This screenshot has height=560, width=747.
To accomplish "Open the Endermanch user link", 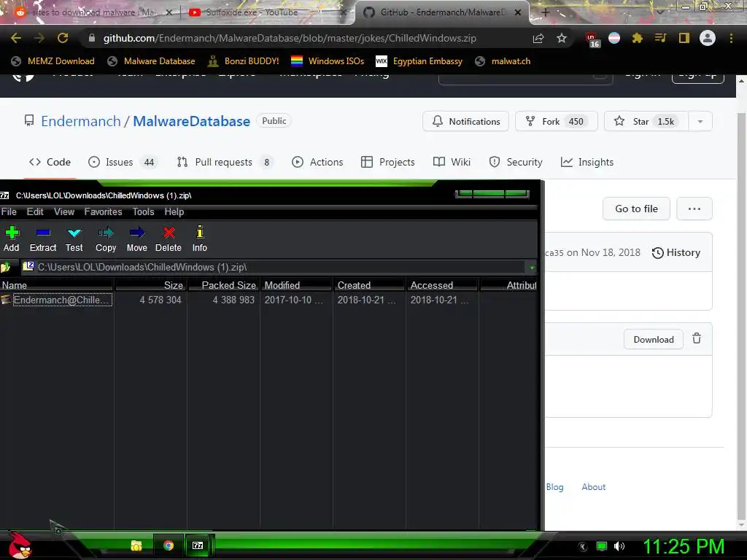I will (x=80, y=121).
